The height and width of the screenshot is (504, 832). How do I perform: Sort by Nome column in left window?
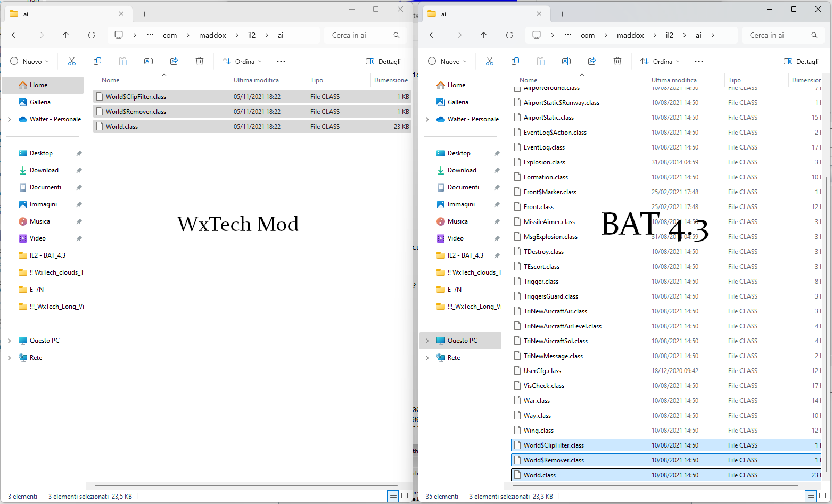point(111,80)
